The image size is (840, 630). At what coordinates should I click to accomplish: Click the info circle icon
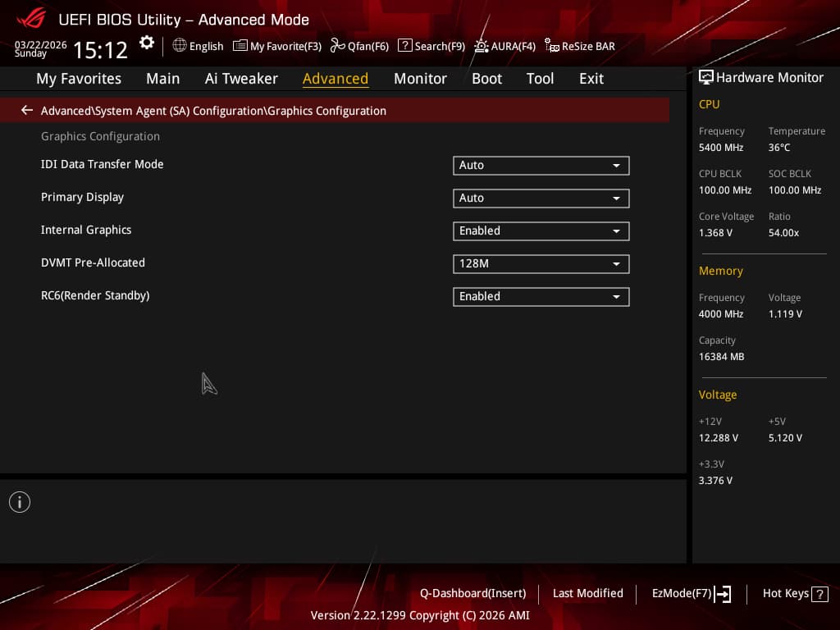tap(20, 502)
